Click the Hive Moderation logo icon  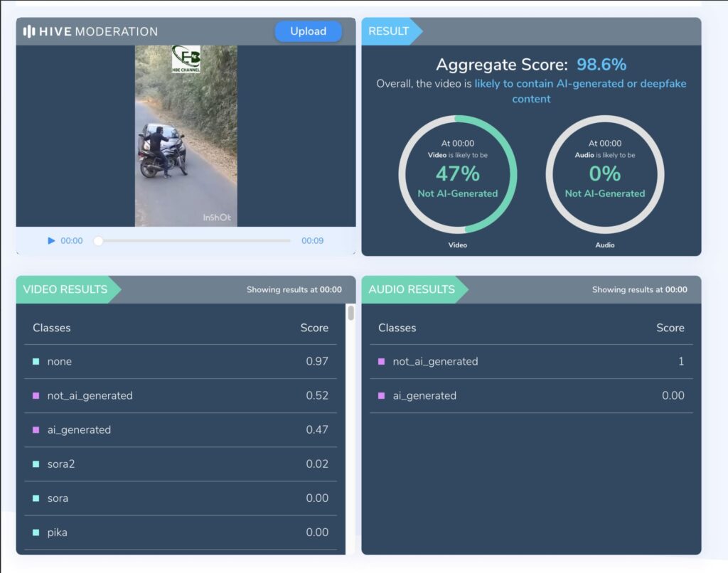29,31
